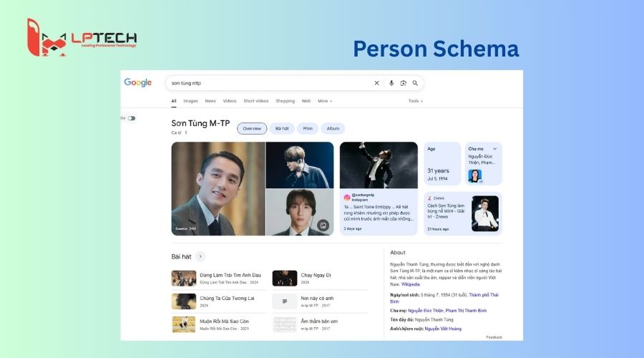The height and width of the screenshot is (358, 644).
Task: Click the parent photo in Cha mẹ card
Action: coord(475,176)
